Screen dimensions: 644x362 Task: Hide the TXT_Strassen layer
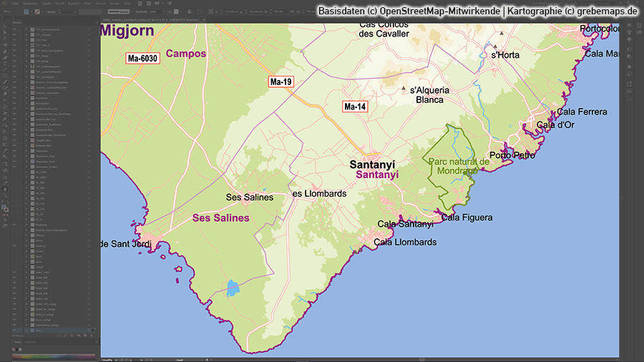(15, 34)
